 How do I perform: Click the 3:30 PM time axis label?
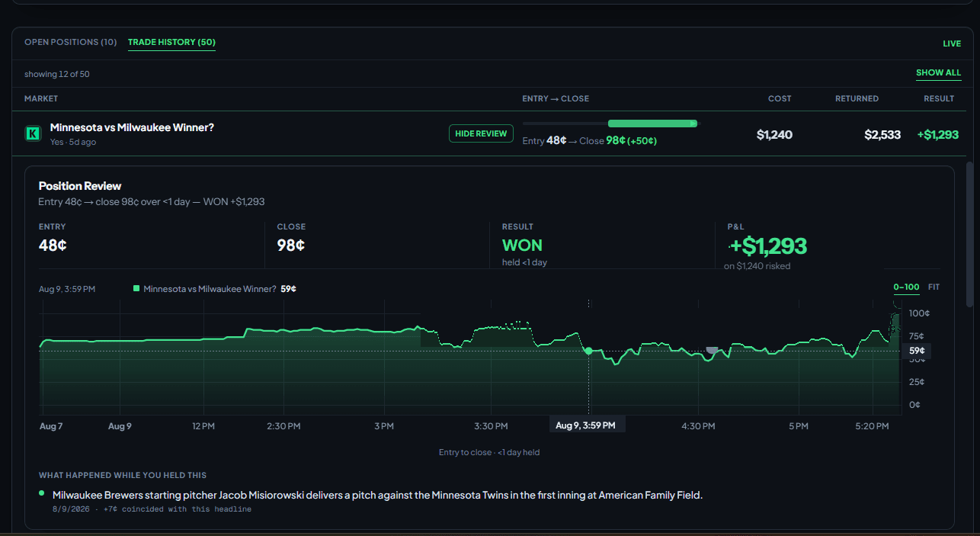pos(489,426)
